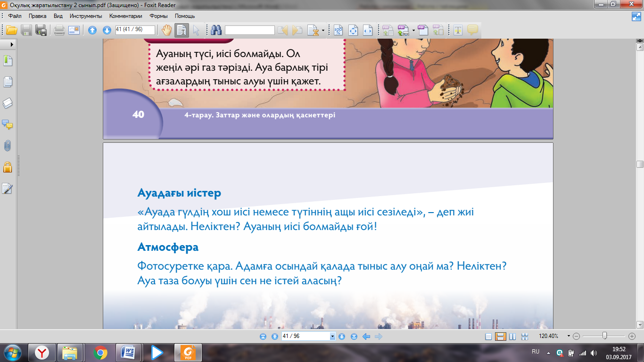Image resolution: width=644 pixels, height=362 pixels.
Task: Select the Hand tool in toolbar
Action: pyautogui.click(x=166, y=30)
